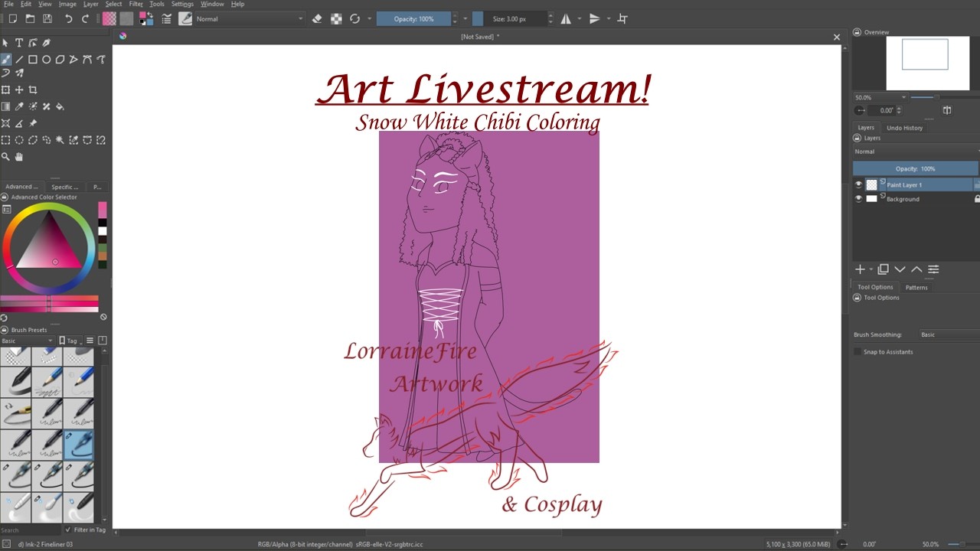Select the Gradient tool
The image size is (980, 551).
5,107
